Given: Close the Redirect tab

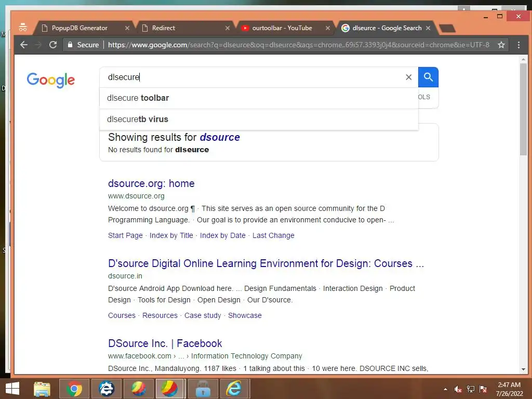Looking at the screenshot, I should (228, 28).
